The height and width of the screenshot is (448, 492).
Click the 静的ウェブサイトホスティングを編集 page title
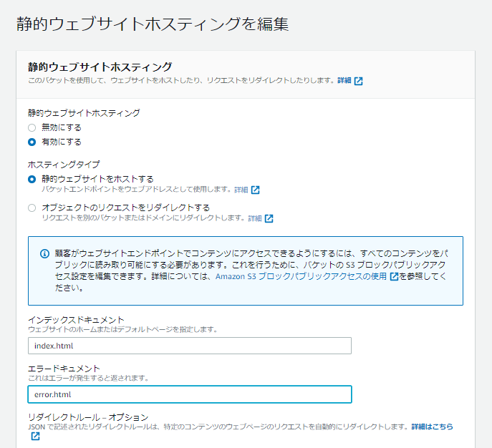point(153,24)
